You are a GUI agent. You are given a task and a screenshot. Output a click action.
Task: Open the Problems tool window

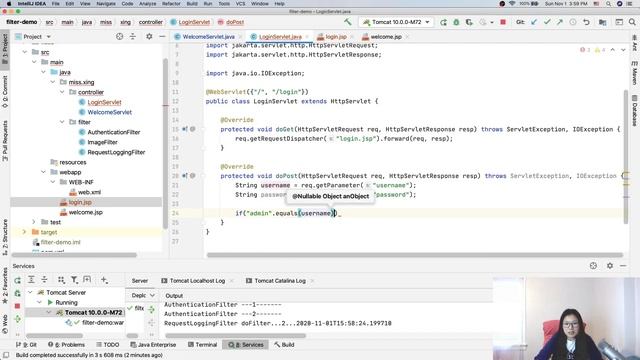(67, 345)
